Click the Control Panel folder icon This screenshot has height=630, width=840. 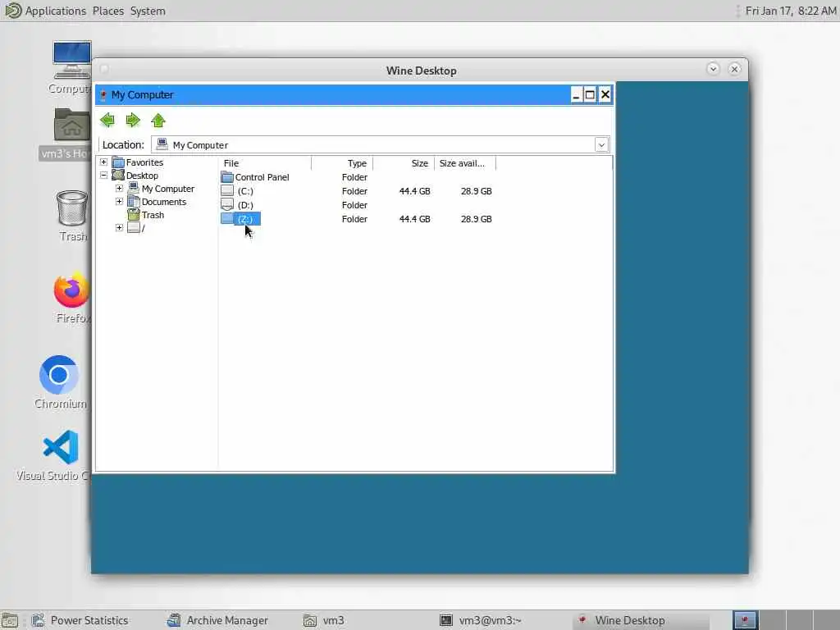pos(227,176)
